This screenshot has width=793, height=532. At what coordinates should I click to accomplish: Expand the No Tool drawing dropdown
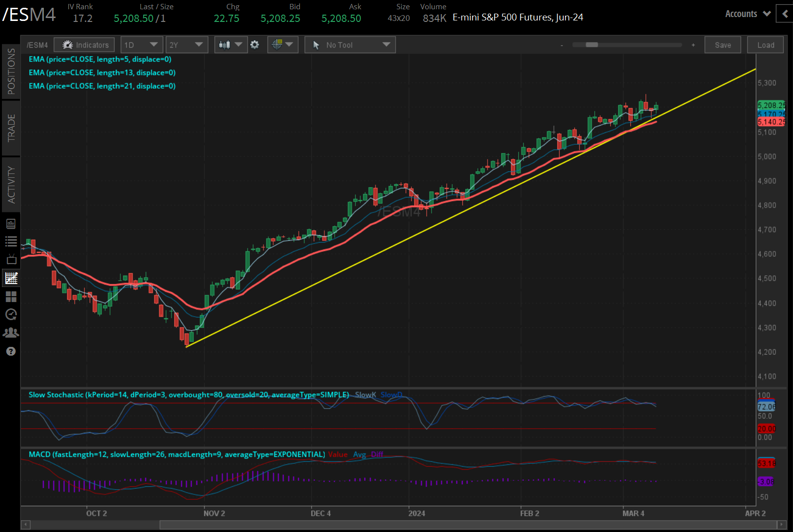[350, 45]
